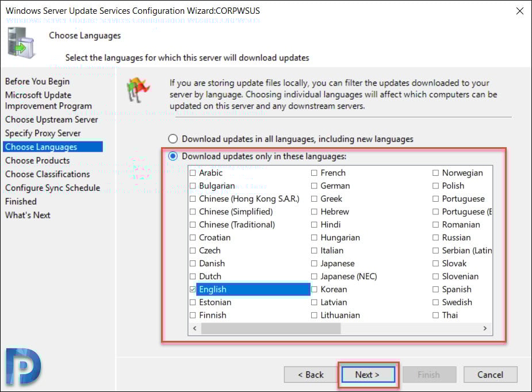Check the Danish language checkbox
Screen dimensions: 532x392
193,263
